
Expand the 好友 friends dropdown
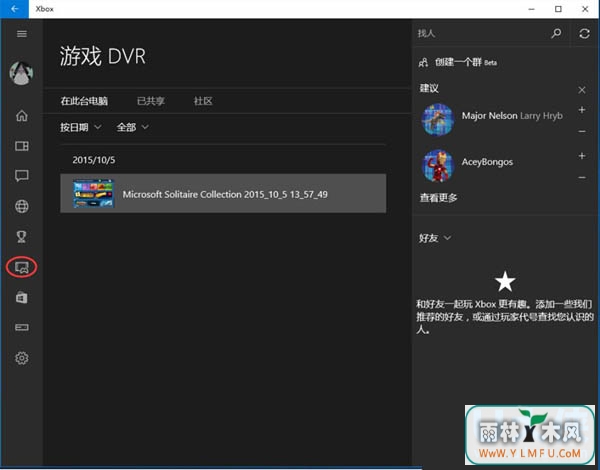click(435, 238)
